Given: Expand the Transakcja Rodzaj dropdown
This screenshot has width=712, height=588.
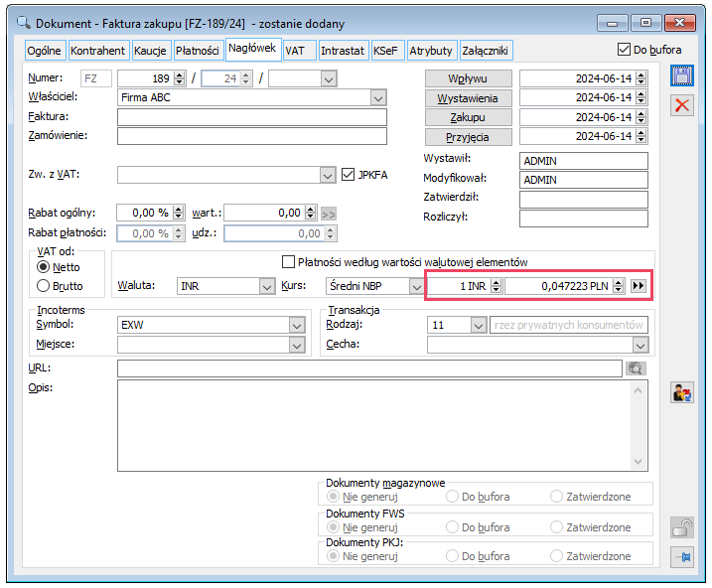Looking at the screenshot, I should [x=479, y=325].
